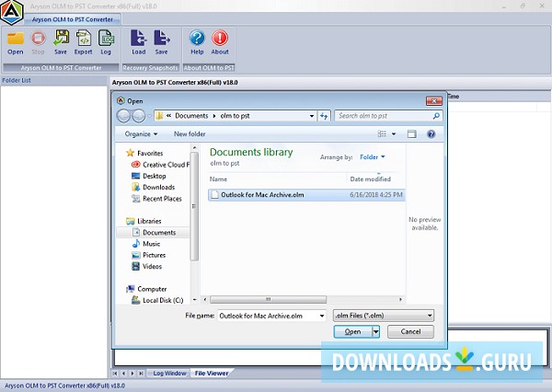
Task: Click the search magnifier in the dialog
Action: coord(436,116)
